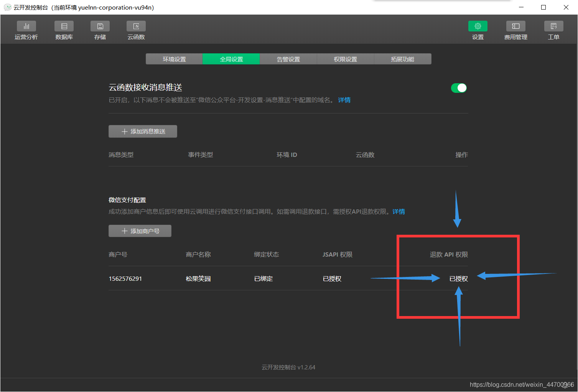This screenshot has height=392, width=578.
Task: Maximize the 云开发控制台 window
Action: (543, 7)
